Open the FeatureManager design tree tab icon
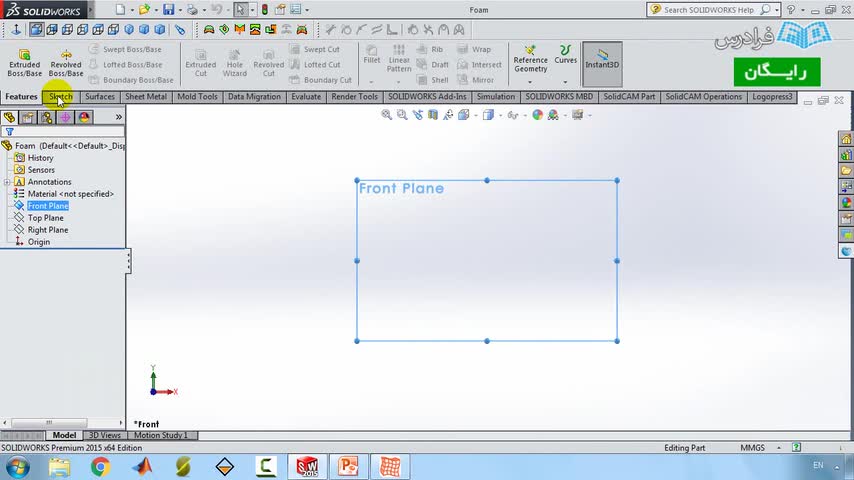 tap(9, 117)
